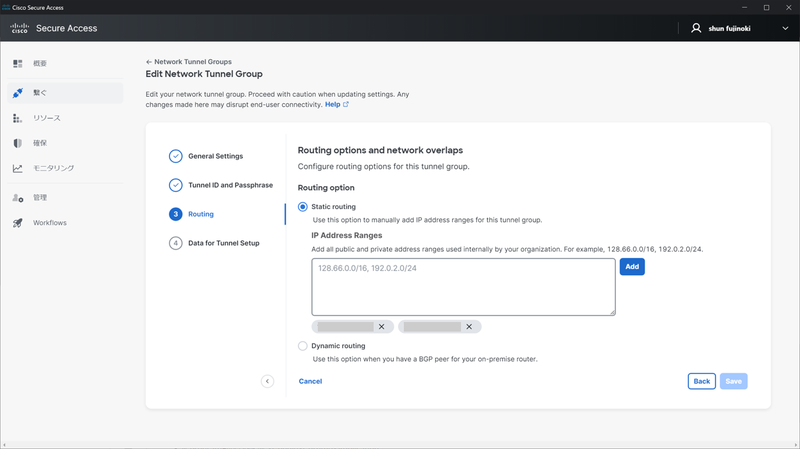Open the モニタリング chart icon
The width and height of the screenshot is (800, 449).
[18, 168]
